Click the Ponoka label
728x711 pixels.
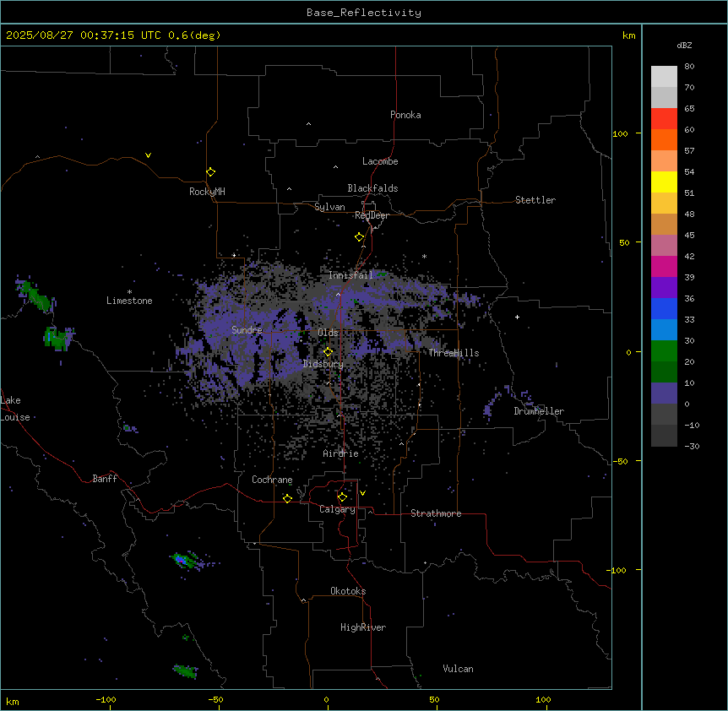click(405, 115)
